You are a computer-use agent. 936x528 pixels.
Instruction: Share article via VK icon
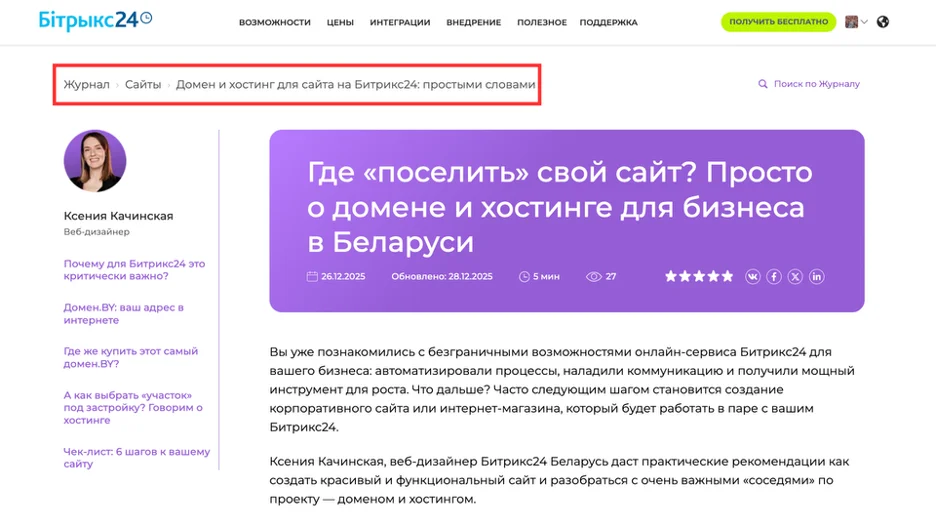[753, 277]
